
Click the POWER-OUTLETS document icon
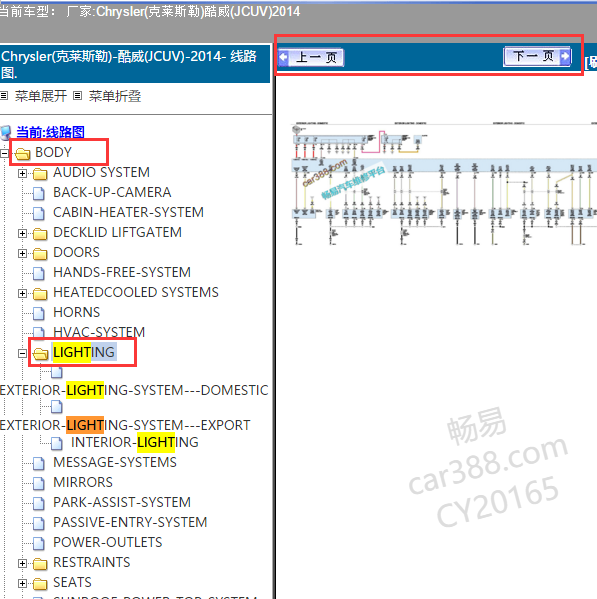tap(39, 543)
